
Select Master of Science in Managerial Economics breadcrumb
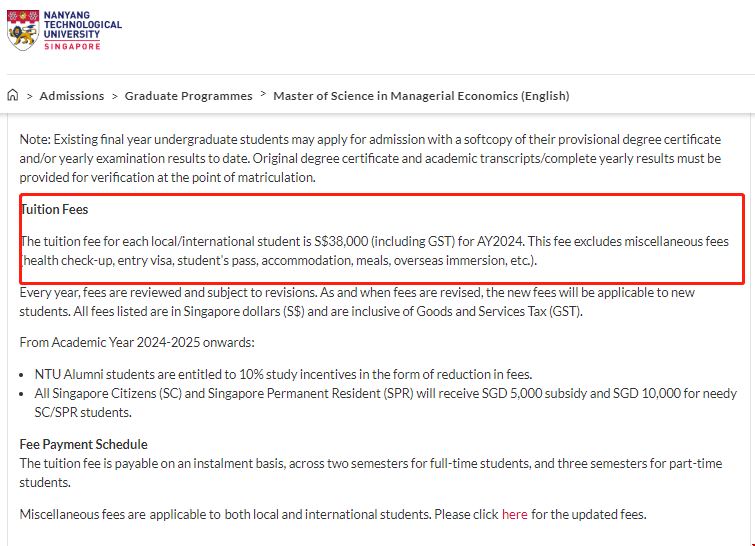[x=421, y=96]
